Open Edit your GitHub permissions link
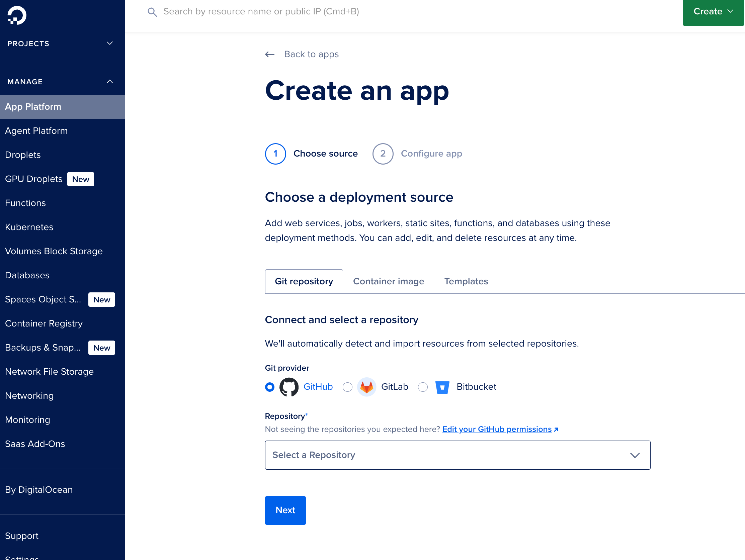This screenshot has height=560, width=745. [x=496, y=429]
